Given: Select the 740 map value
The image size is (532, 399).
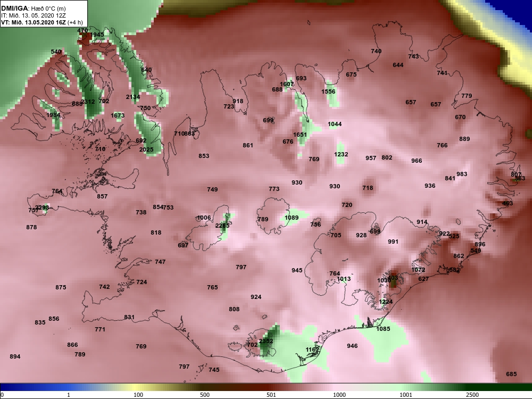Looking at the screenshot, I should [x=376, y=51].
